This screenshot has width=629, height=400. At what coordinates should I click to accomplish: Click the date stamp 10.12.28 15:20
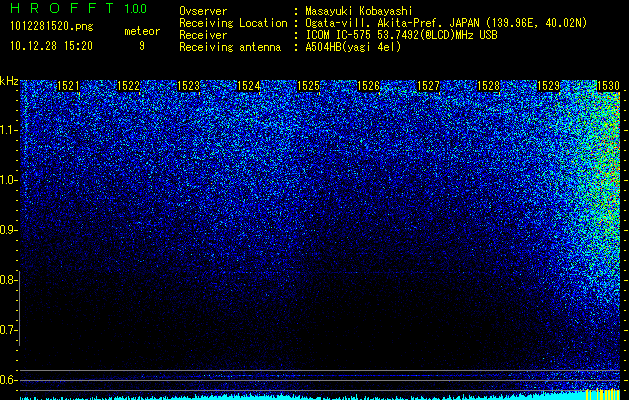tap(52, 46)
